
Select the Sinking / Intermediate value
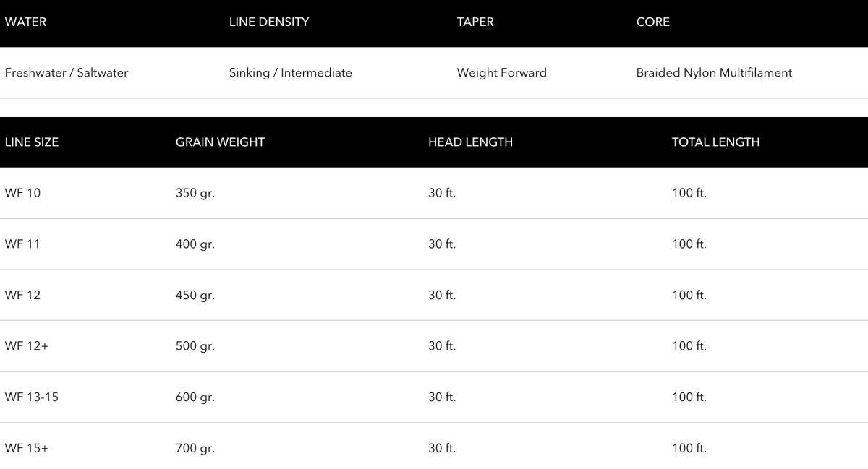tap(290, 73)
